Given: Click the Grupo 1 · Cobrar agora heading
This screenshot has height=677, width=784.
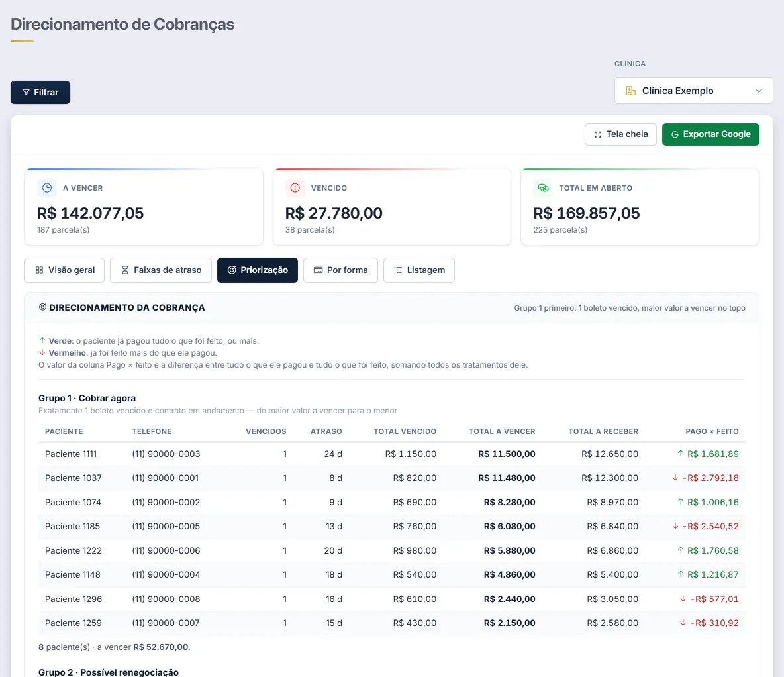Looking at the screenshot, I should coord(87,398).
